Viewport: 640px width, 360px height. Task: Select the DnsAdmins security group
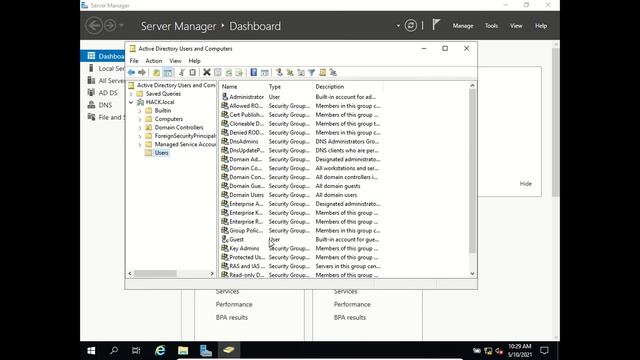tap(244, 142)
